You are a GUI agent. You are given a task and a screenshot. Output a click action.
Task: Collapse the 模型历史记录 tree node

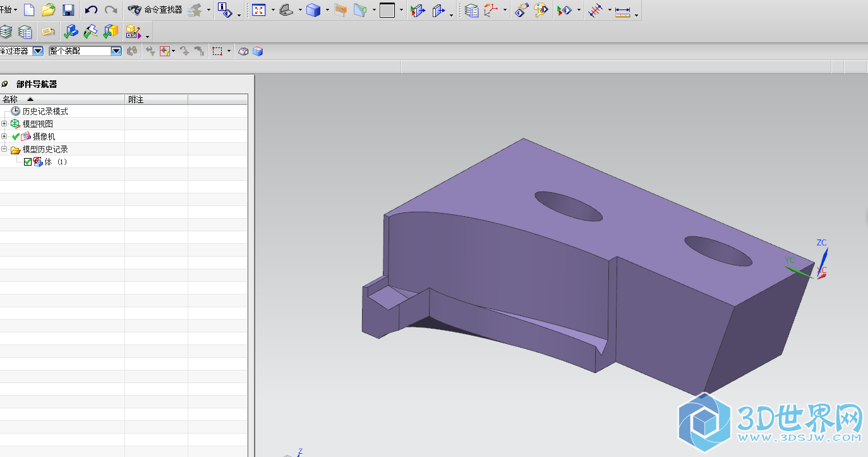(x=4, y=149)
